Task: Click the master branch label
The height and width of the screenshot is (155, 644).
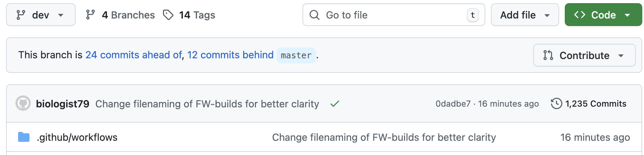Action: [296, 55]
